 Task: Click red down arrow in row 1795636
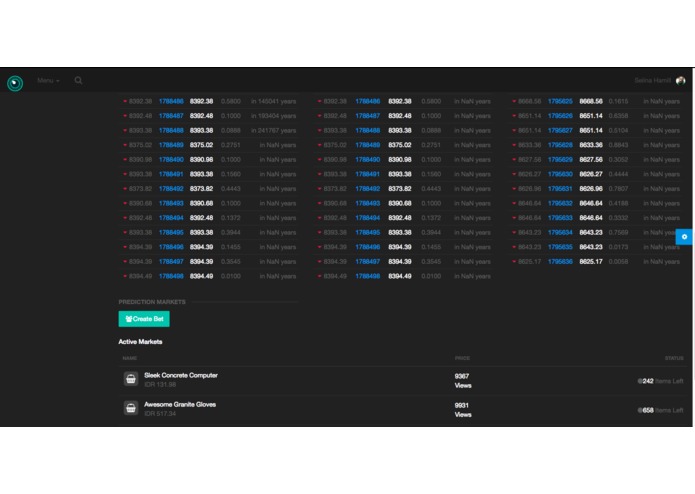(x=514, y=262)
